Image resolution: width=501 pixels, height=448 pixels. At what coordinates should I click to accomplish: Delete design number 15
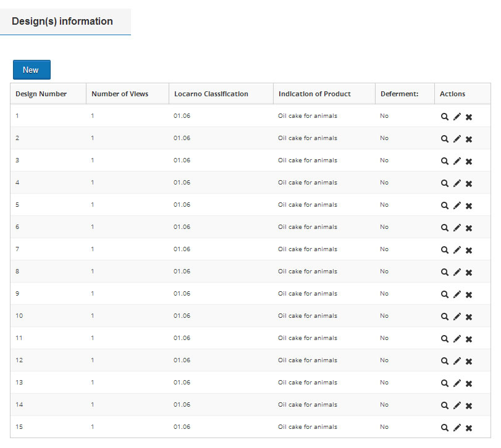click(x=469, y=428)
